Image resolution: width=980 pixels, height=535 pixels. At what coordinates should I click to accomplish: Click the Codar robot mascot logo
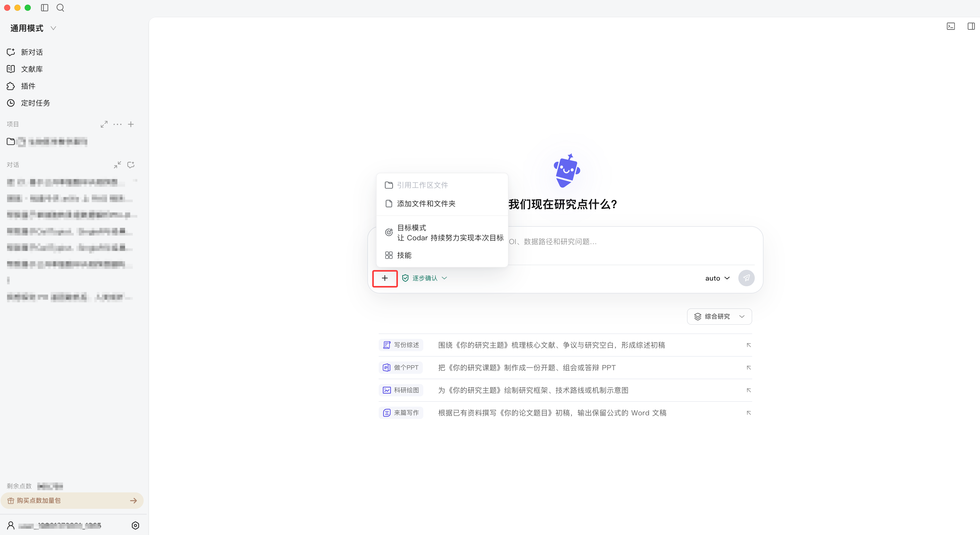(x=567, y=171)
